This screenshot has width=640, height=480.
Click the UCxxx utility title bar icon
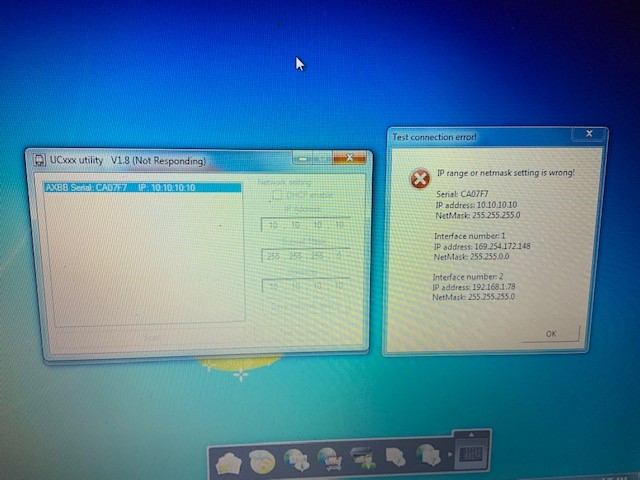(38, 160)
